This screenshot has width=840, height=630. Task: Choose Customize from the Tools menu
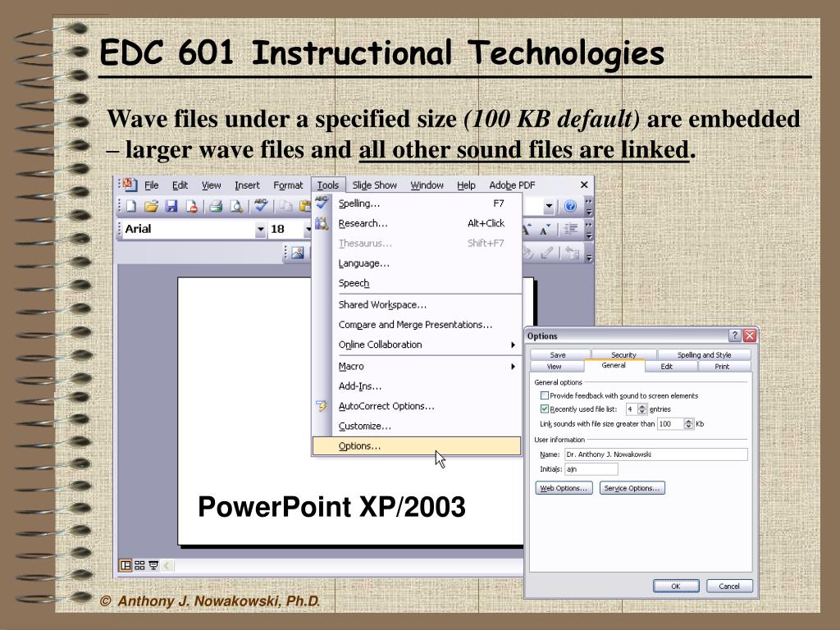click(x=416, y=427)
